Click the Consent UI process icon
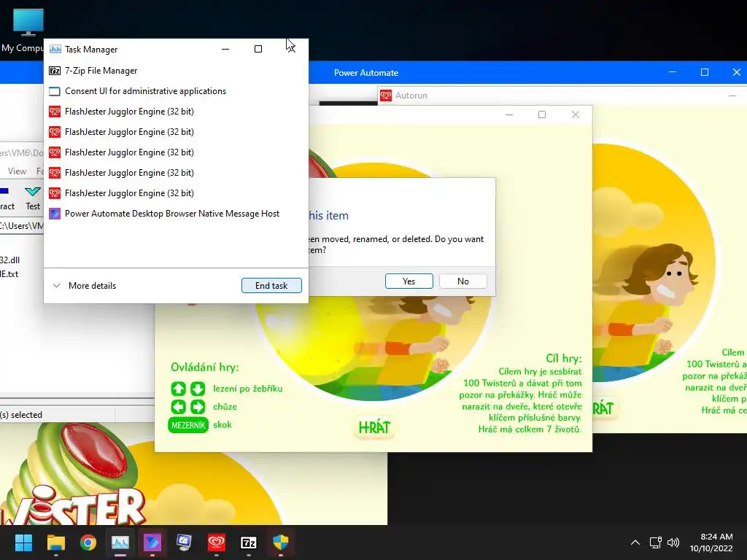 55,91
